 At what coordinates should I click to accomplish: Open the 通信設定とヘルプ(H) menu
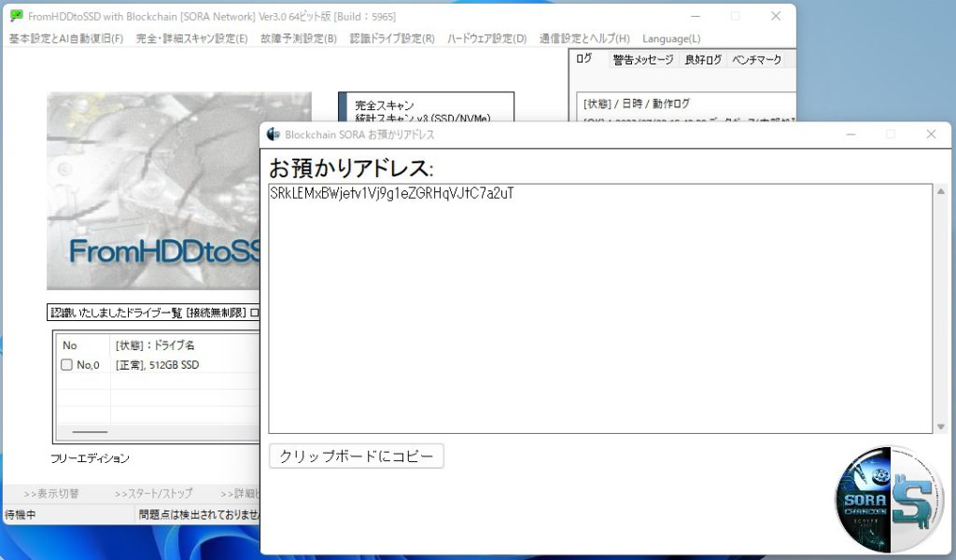(x=584, y=38)
